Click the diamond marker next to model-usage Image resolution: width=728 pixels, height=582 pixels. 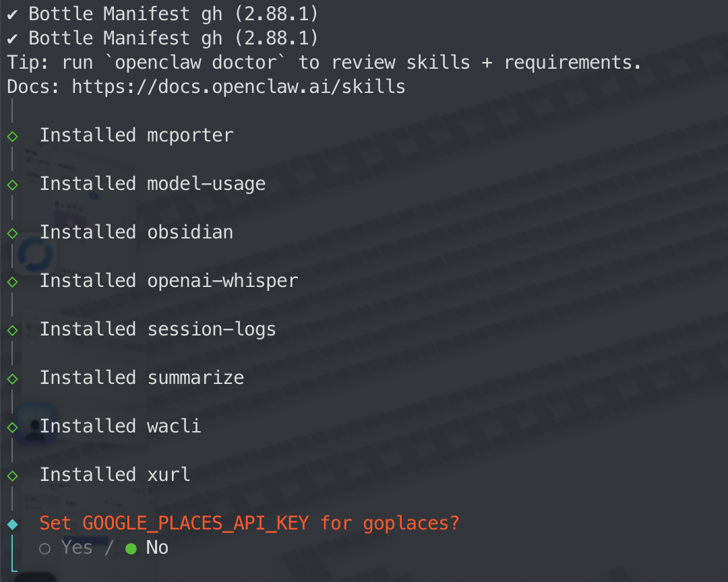tap(12, 185)
